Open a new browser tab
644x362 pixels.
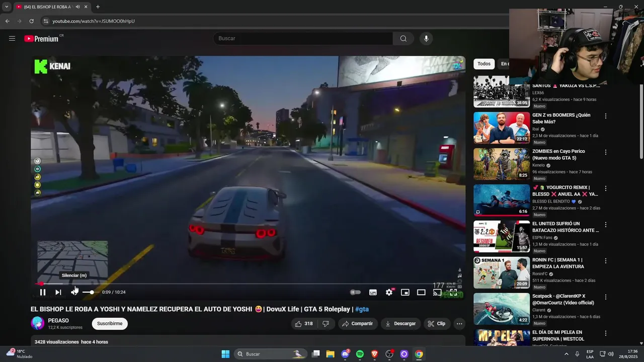coord(98,7)
